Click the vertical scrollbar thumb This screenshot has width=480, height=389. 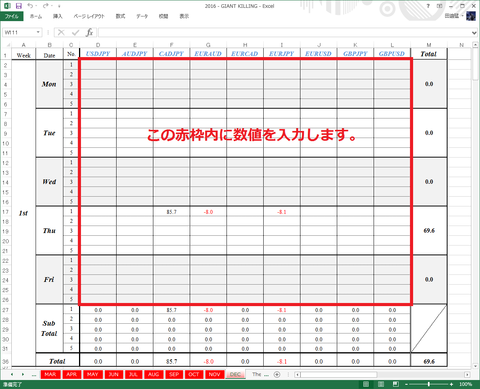pyautogui.click(x=475, y=65)
